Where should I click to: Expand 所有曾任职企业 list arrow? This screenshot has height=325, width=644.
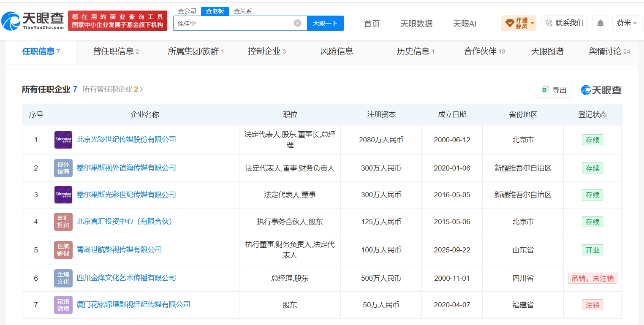pyautogui.click(x=141, y=89)
